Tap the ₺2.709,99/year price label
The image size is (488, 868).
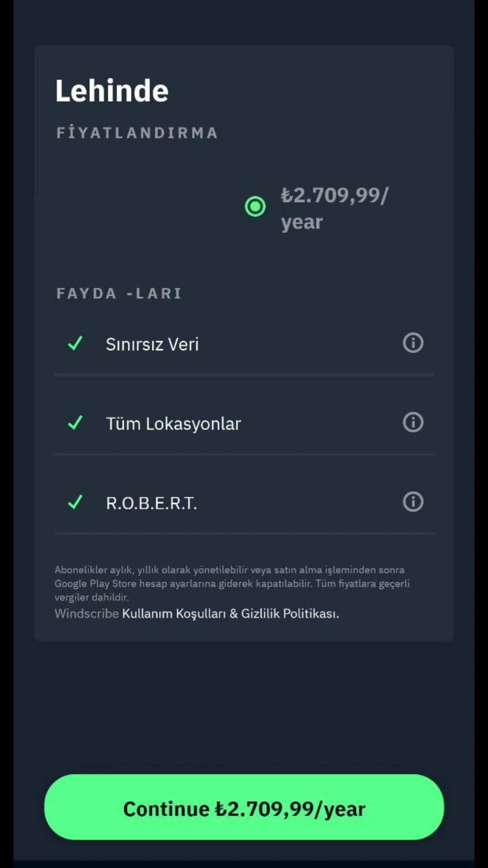[334, 208]
